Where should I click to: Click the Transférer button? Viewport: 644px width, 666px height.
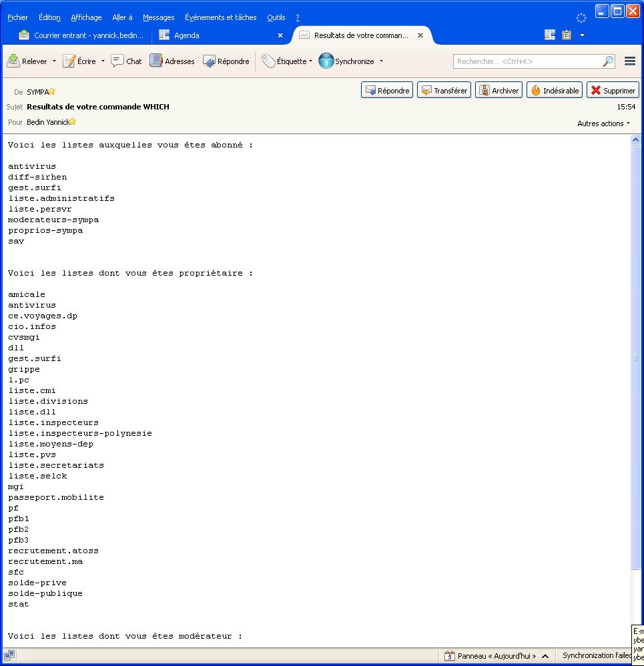coord(444,91)
